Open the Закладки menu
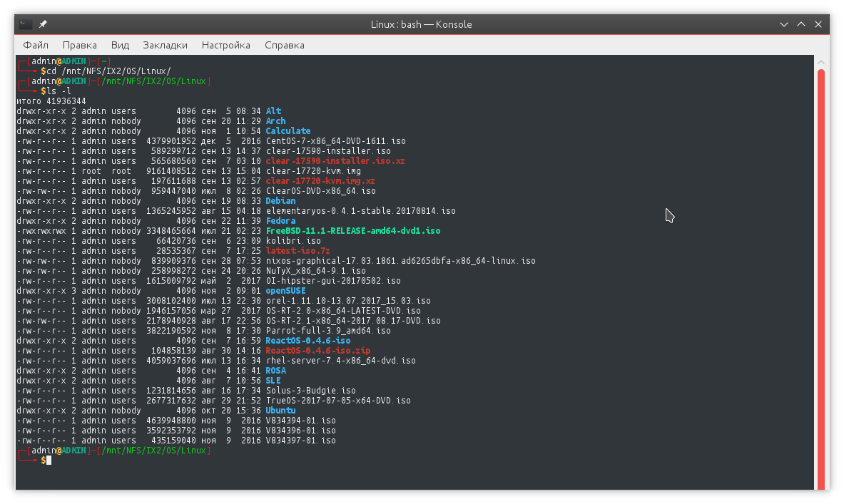844x504 pixels. (x=165, y=45)
